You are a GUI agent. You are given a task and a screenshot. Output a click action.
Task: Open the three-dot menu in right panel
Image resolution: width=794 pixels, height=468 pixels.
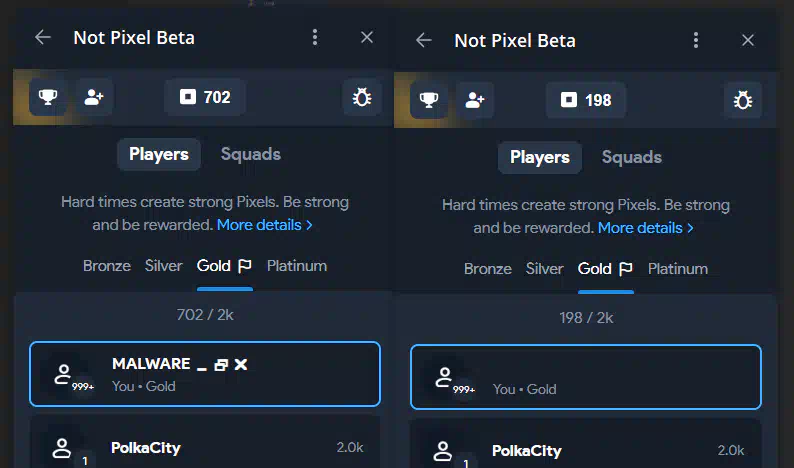(x=696, y=40)
